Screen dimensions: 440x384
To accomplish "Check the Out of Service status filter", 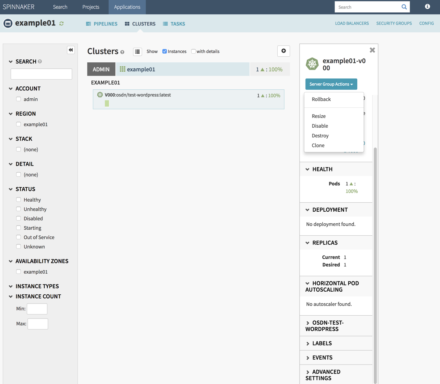I will 19,237.
